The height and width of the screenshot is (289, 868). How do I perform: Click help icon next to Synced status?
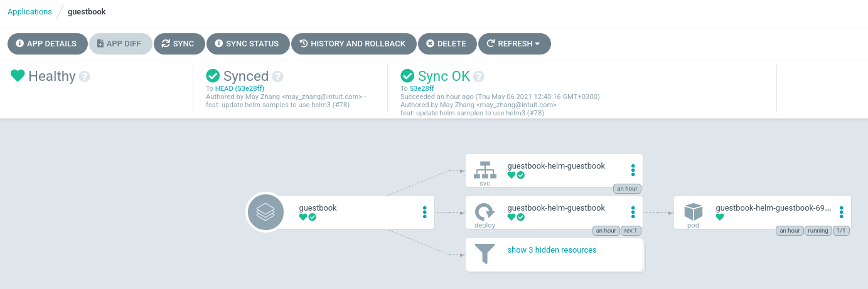[277, 76]
